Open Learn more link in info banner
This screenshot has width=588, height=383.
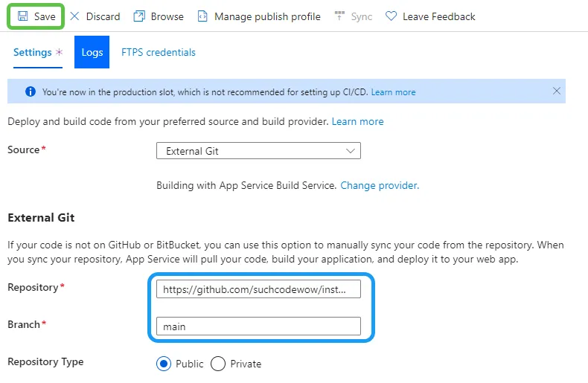pyautogui.click(x=393, y=92)
